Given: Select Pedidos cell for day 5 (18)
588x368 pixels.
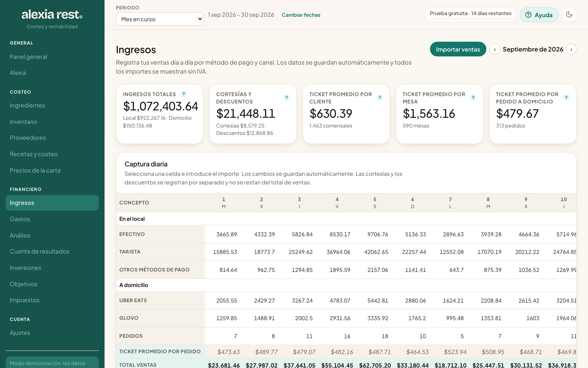Looking at the screenshot, I should [375, 336].
